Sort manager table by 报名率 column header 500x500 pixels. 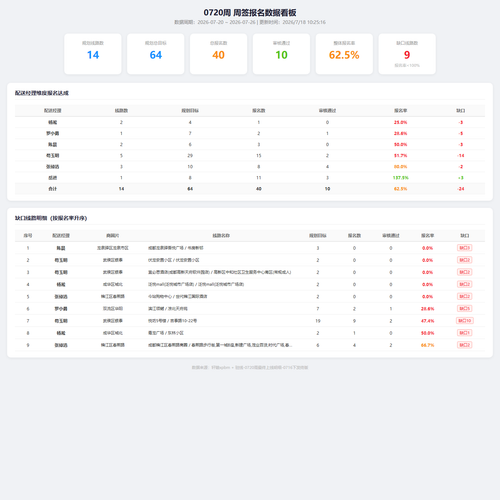click(400, 111)
